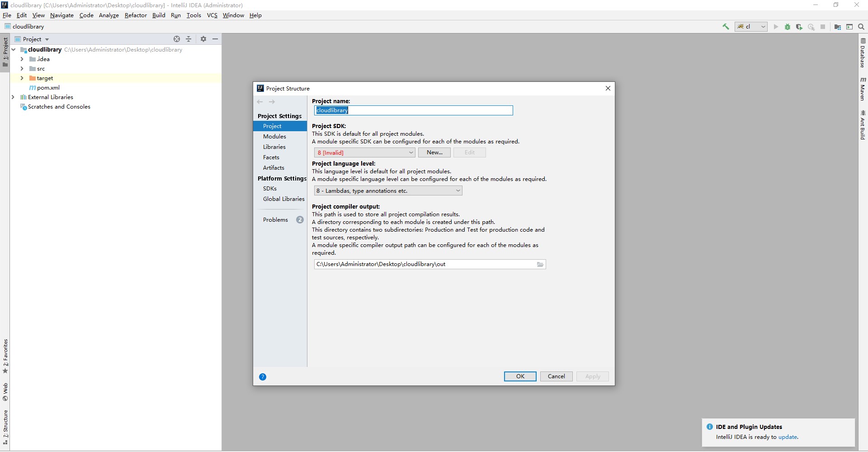Select Scratches and Consoles
This screenshot has width=868, height=452.
[x=55, y=106]
